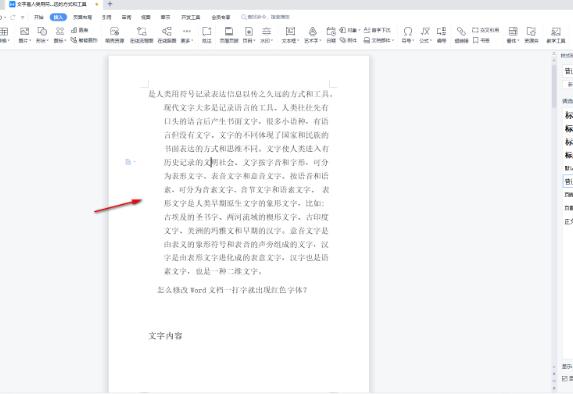Open the quick access toolbar customize arrow
This screenshot has height=394, width=573.
[x=23, y=17]
